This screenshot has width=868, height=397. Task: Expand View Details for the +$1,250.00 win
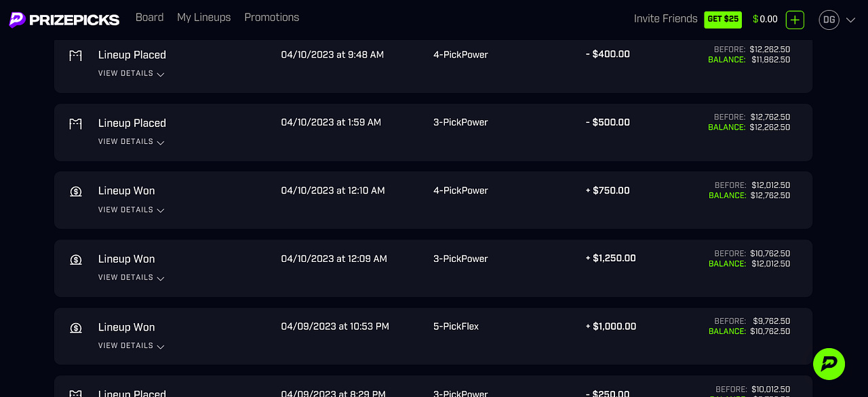tap(131, 278)
